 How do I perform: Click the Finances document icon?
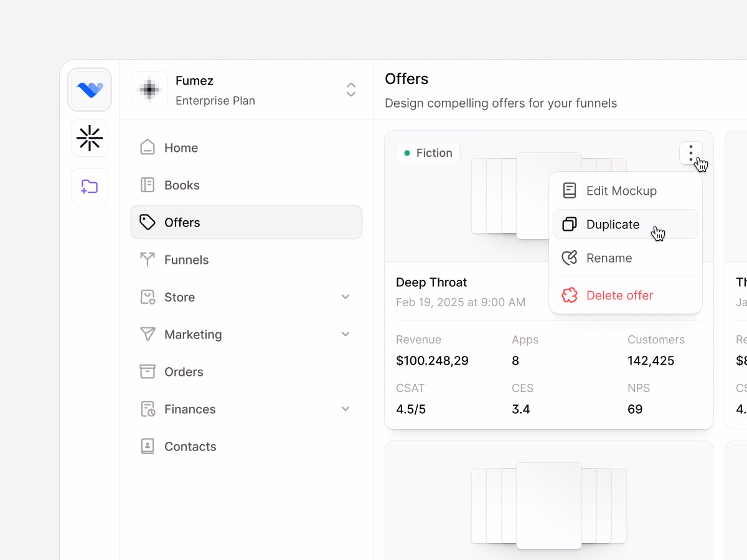(x=148, y=409)
